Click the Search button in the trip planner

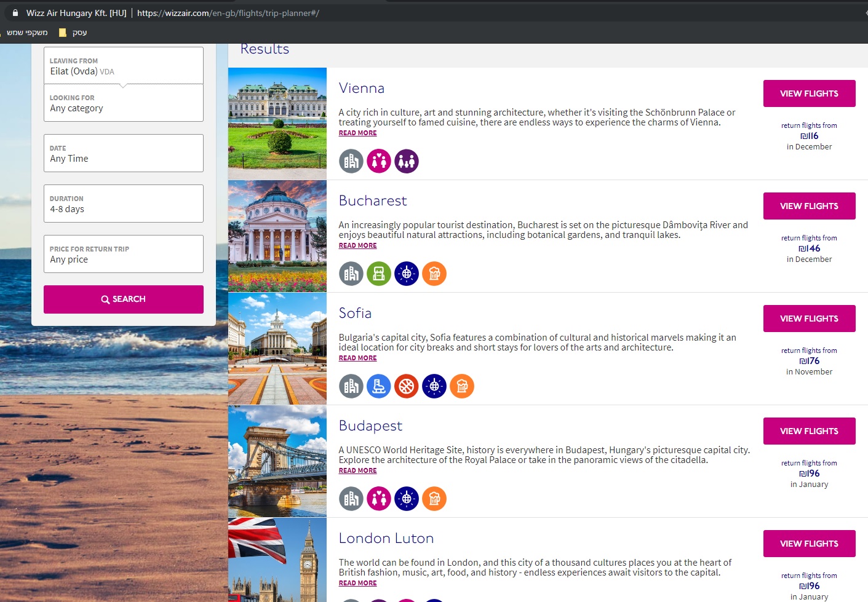click(x=124, y=299)
